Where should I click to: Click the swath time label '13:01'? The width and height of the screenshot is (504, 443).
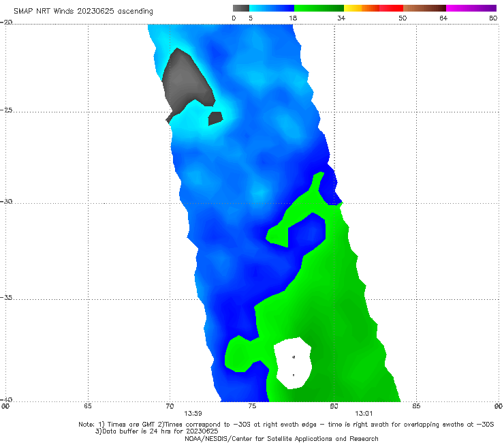pyautogui.click(x=364, y=414)
